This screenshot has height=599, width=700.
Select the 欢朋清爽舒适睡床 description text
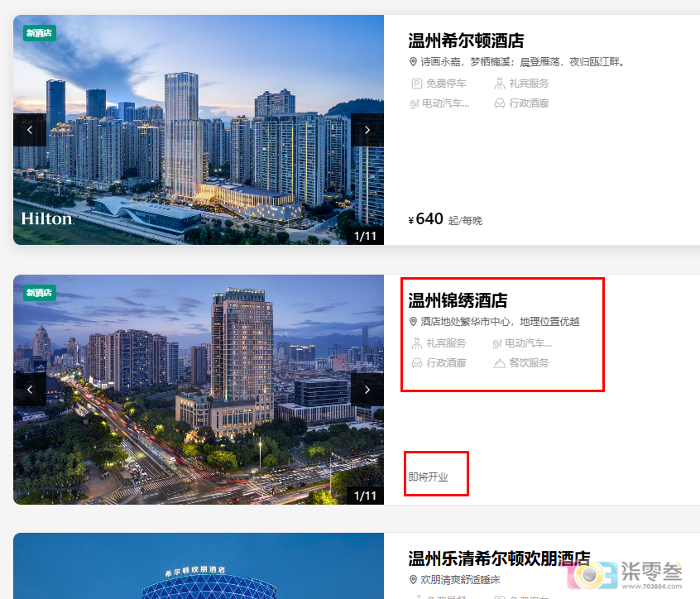pyautogui.click(x=460, y=580)
